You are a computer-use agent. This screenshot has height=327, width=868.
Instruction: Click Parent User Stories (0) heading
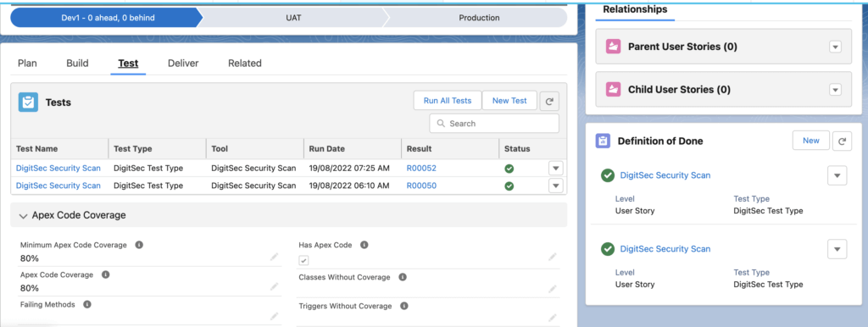pyautogui.click(x=682, y=47)
